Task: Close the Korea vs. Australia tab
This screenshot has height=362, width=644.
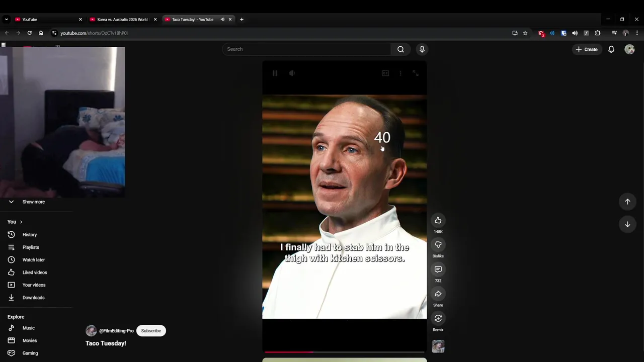Action: click(155, 20)
